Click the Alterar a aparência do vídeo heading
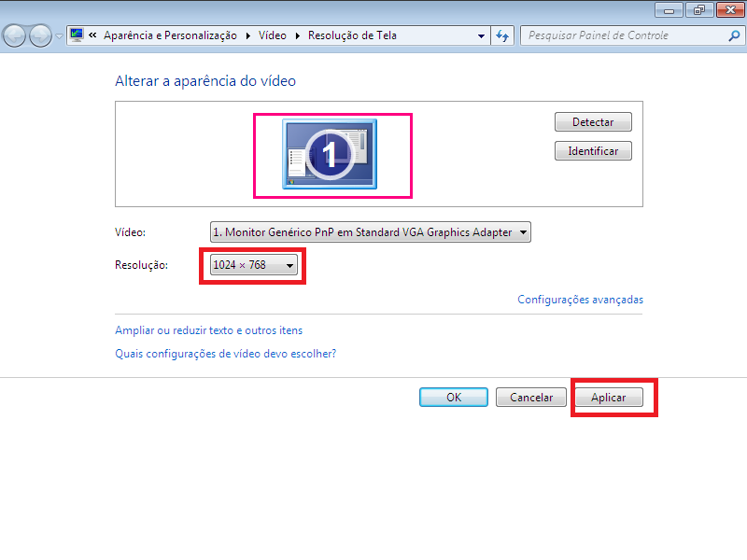747x560 pixels. pyautogui.click(x=205, y=81)
